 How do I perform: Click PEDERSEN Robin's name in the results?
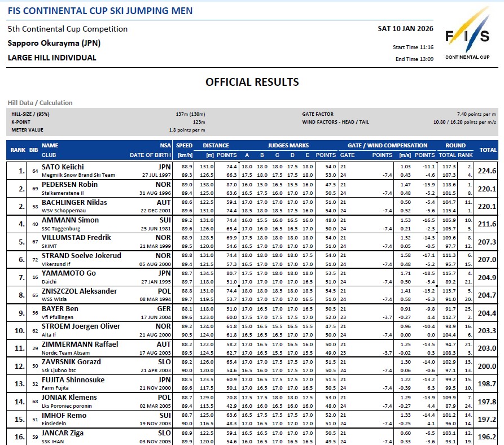69,185
